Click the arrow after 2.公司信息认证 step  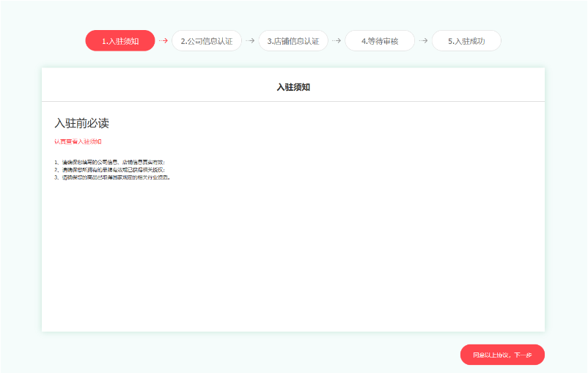pos(250,40)
